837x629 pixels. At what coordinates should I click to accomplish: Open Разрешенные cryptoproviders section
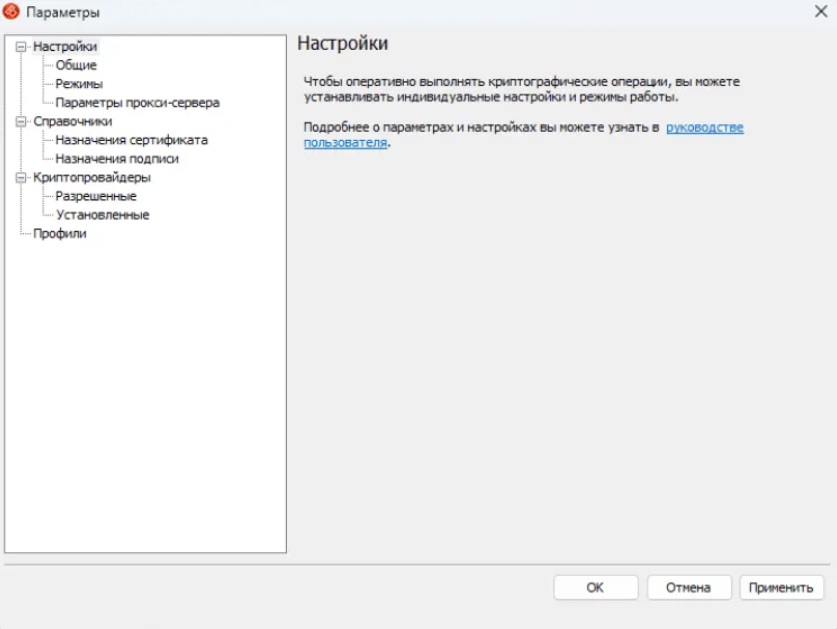click(96, 196)
